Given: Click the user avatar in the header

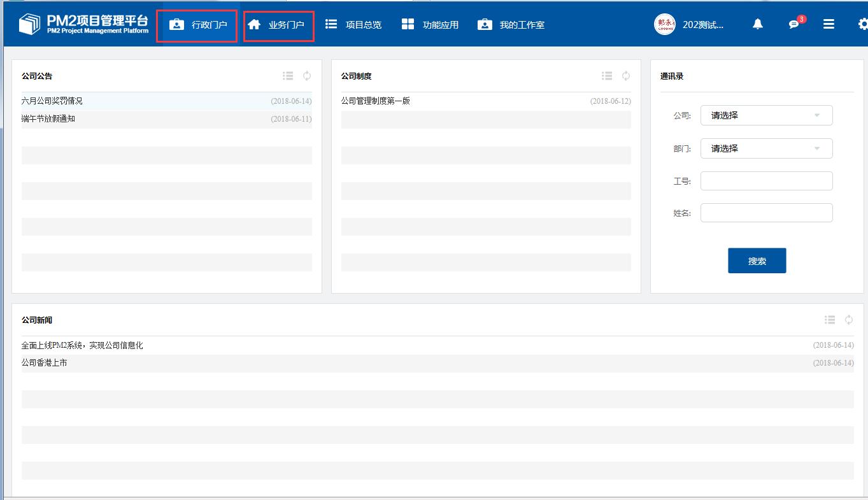Looking at the screenshot, I should pos(664,24).
